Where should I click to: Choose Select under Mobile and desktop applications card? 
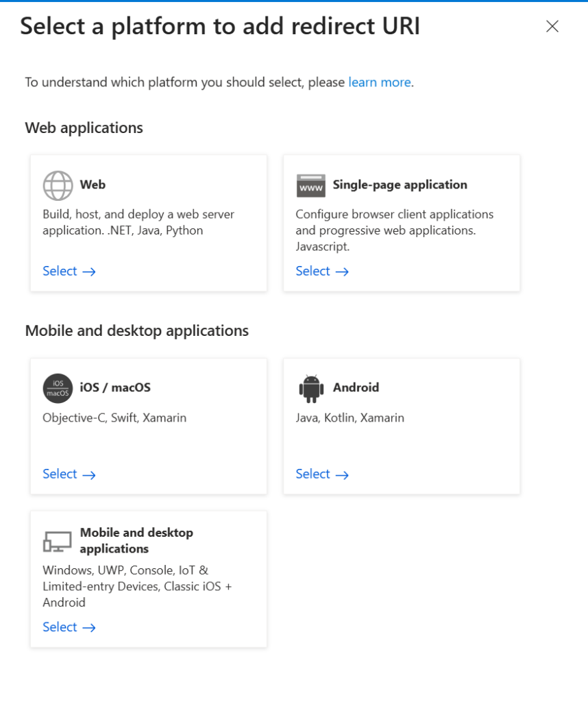click(69, 627)
